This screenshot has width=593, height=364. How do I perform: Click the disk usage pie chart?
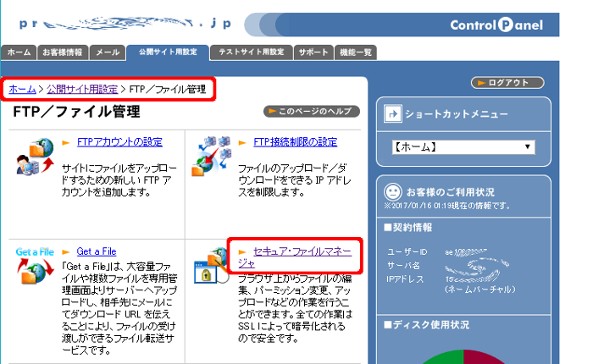click(463, 357)
